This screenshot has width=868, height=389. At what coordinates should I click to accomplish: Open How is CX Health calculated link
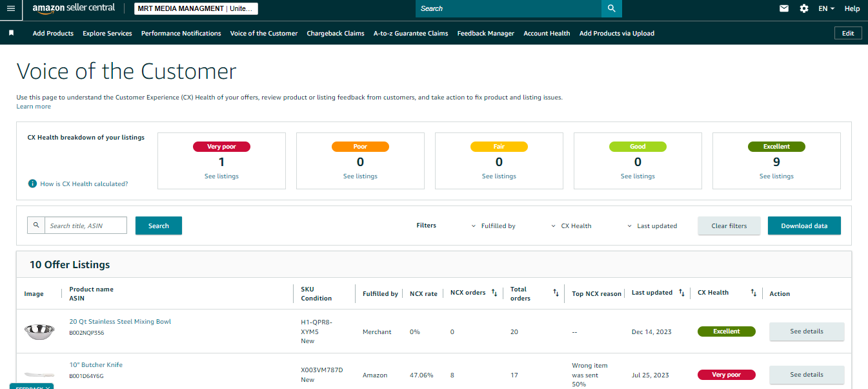[x=84, y=184]
